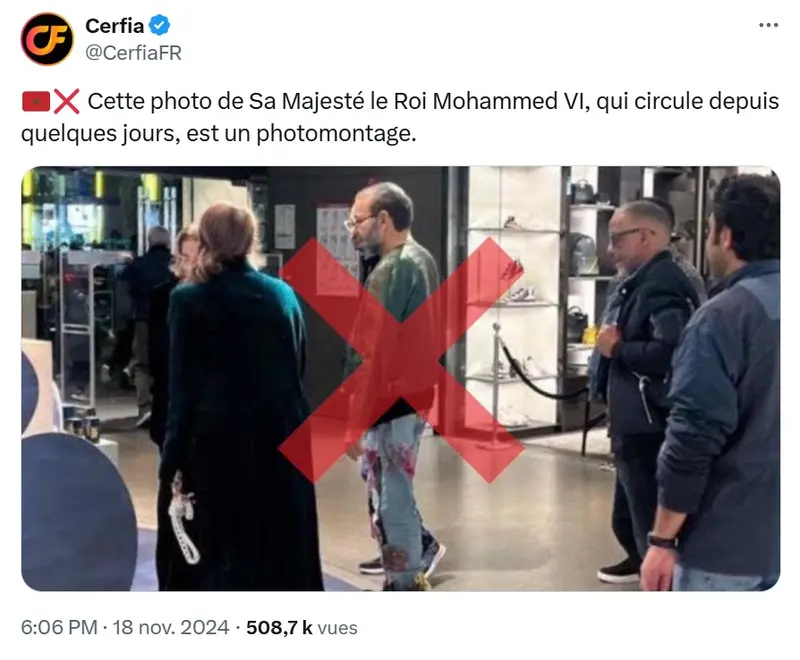Click the blue verified badge beside Cerfia
This screenshot has height=660, width=800.
160,26
